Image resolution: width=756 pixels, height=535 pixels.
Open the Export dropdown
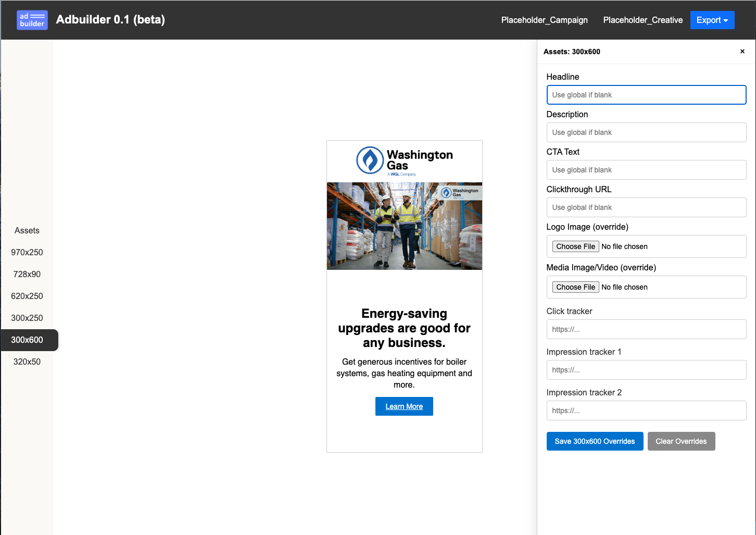coord(712,20)
